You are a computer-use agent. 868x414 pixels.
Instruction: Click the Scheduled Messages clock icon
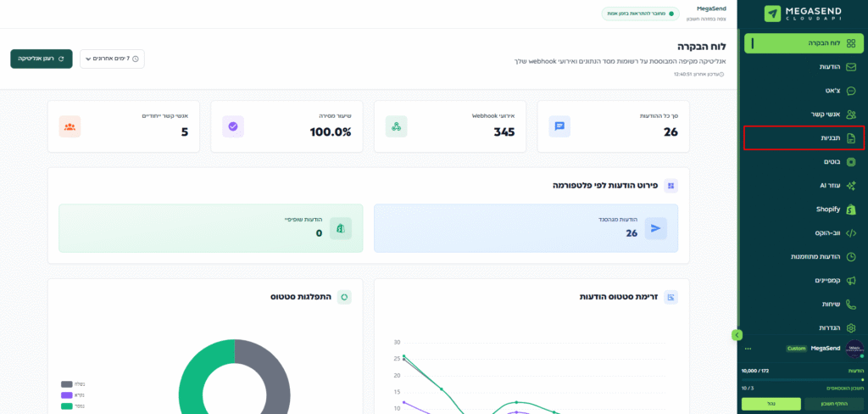851,256
